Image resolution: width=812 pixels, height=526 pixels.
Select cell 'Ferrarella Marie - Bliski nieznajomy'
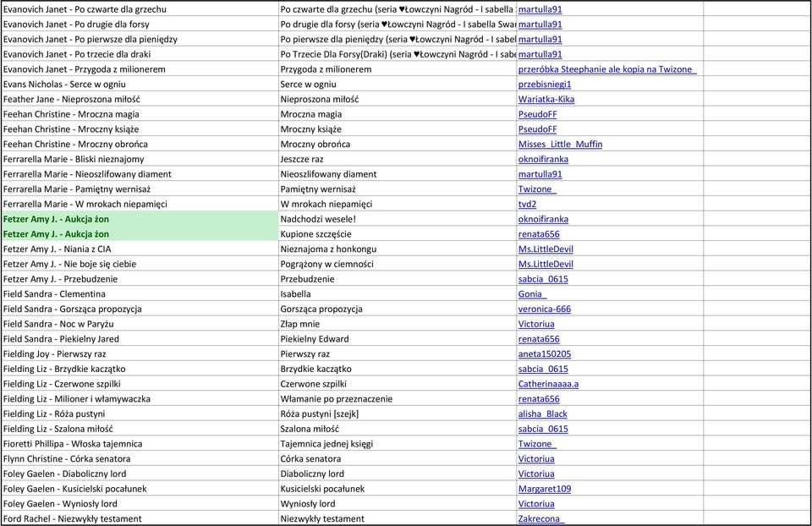coord(140,159)
